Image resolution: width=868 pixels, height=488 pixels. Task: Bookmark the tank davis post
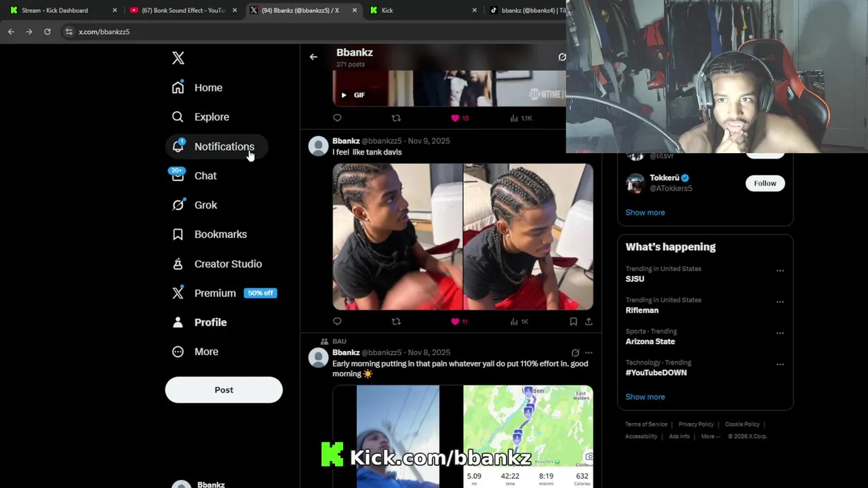coord(573,321)
